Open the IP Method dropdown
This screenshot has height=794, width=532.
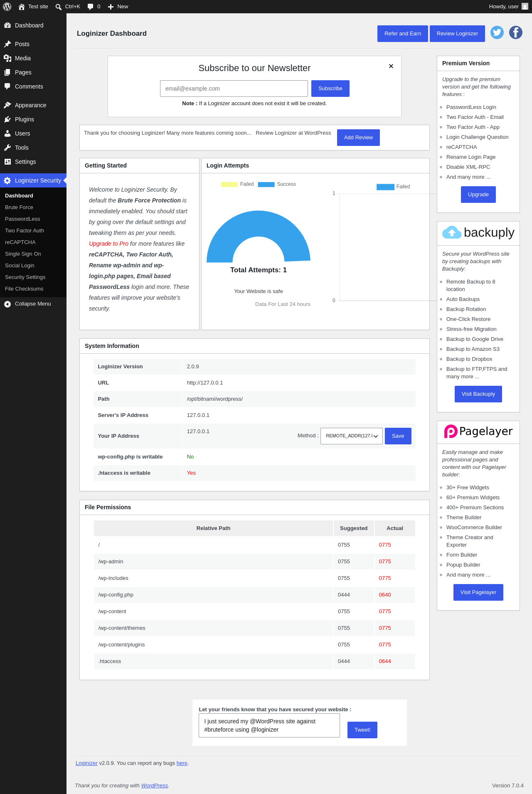(x=352, y=436)
